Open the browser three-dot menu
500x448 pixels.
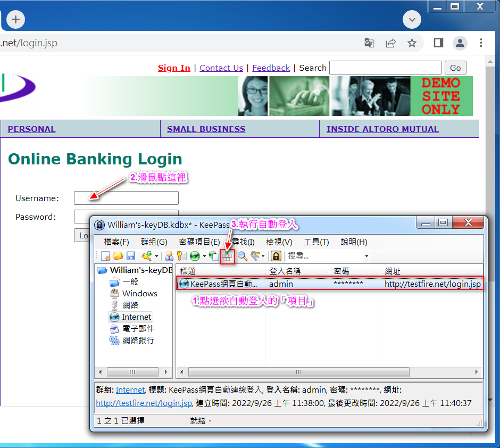coord(481,43)
